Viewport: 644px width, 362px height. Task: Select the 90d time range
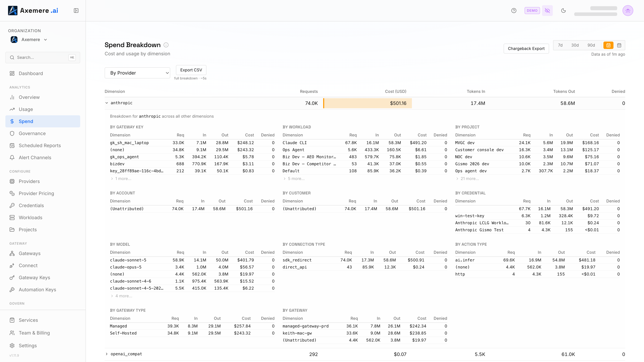click(591, 45)
